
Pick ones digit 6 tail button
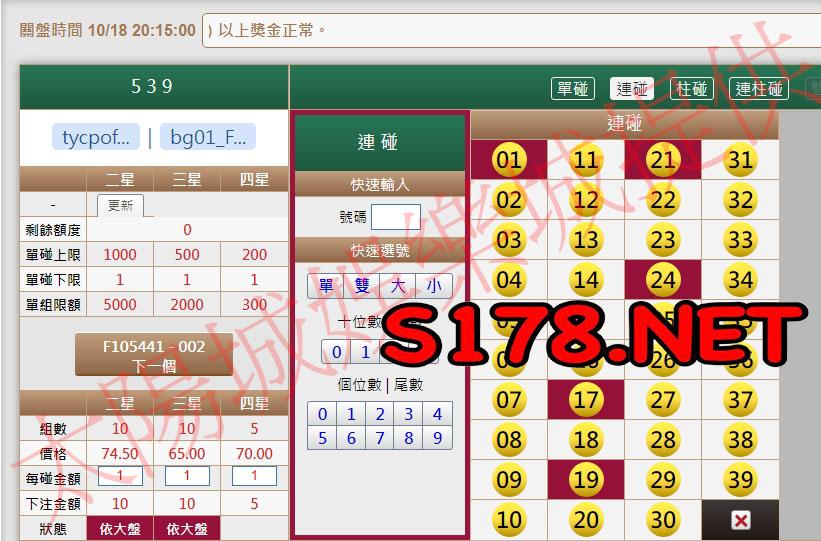coord(351,437)
